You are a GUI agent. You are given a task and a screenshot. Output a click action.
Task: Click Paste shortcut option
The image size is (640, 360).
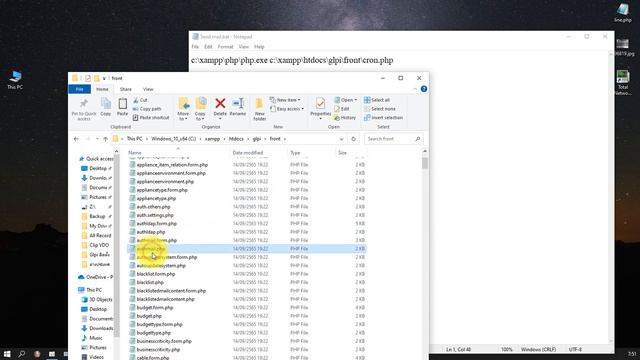pos(151,118)
